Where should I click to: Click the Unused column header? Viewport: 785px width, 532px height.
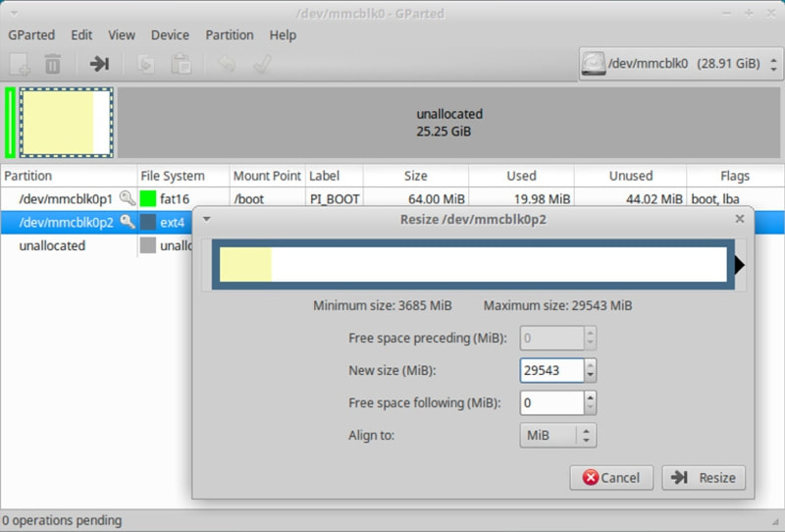click(630, 176)
